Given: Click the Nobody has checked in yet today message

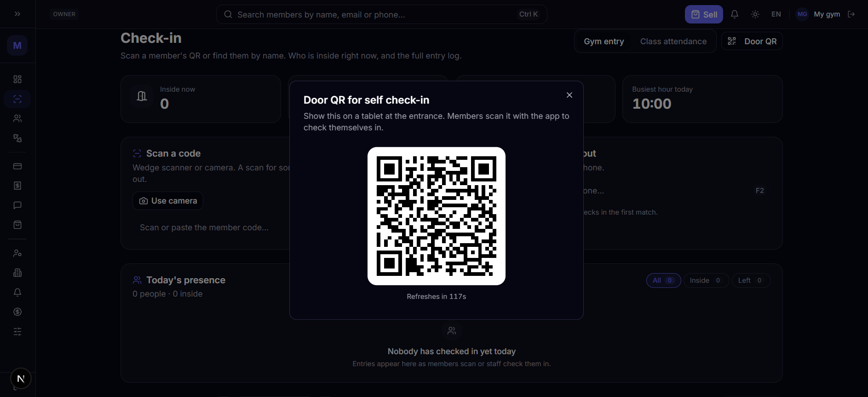Looking at the screenshot, I should tap(452, 351).
